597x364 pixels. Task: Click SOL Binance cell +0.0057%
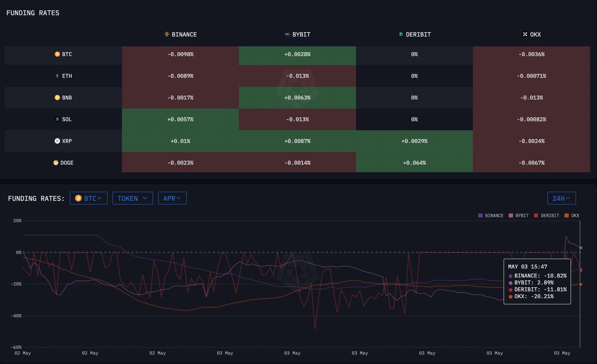point(181,119)
